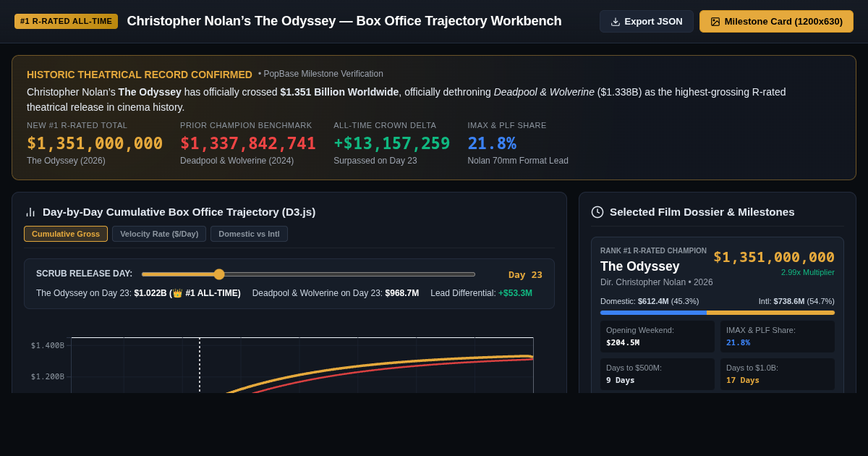The image size is (868, 456).
Task: Click the Domestic $612.4M (45.3%) label
Action: pyautogui.click(x=650, y=301)
